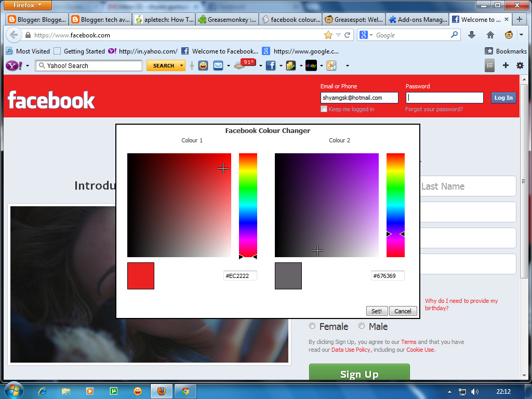Viewport: 532px width, 399px height.
Task: Click the Colour 1 saturation gradient square
Action: click(179, 205)
